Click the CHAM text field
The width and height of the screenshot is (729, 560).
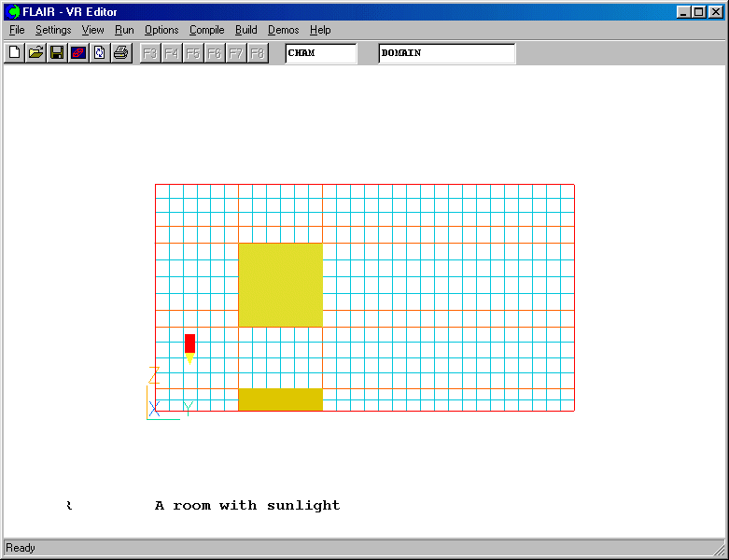pyautogui.click(x=320, y=53)
